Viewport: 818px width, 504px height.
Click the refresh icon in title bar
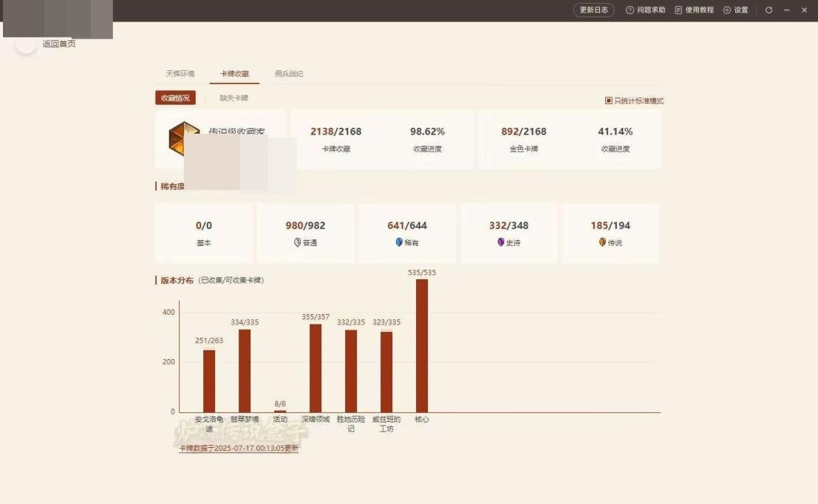769,10
